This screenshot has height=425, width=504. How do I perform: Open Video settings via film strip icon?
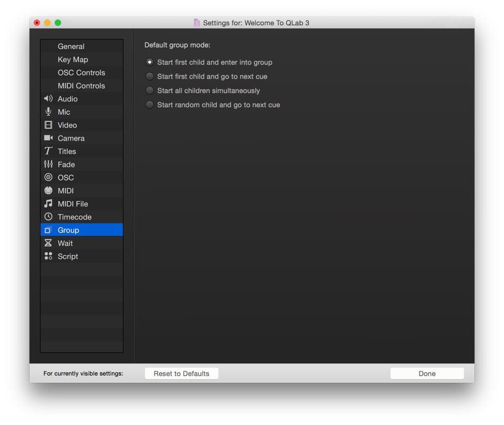pos(48,125)
